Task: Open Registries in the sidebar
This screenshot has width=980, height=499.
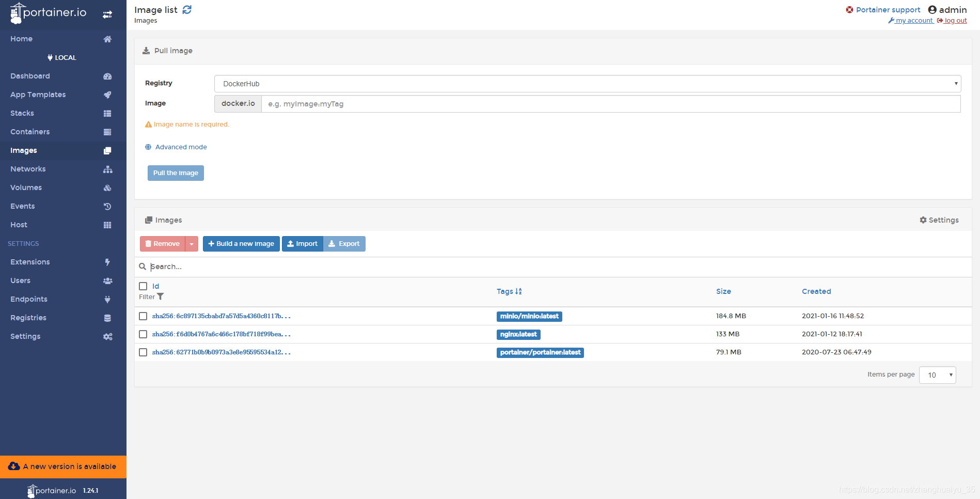Action: (x=63, y=318)
